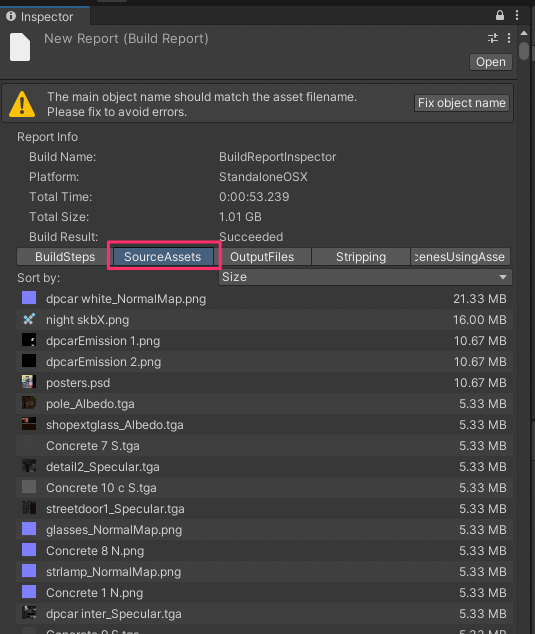Click the Open button

pyautogui.click(x=491, y=62)
